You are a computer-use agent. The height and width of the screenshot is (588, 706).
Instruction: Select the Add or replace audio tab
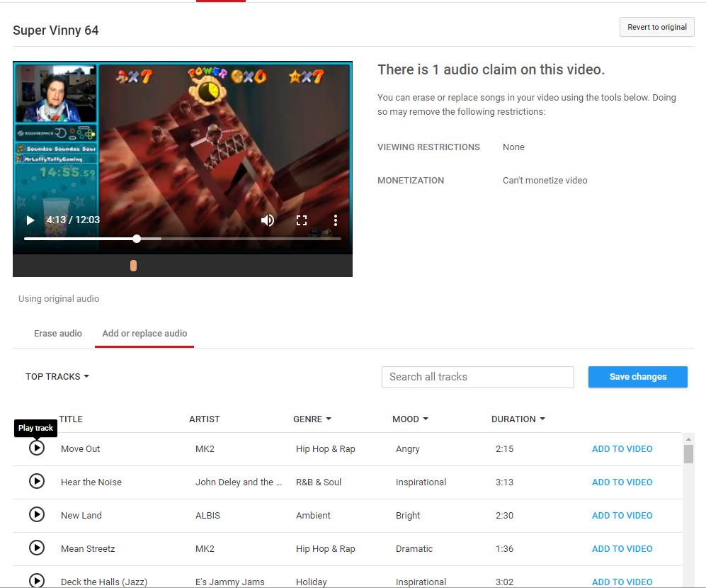[144, 334]
